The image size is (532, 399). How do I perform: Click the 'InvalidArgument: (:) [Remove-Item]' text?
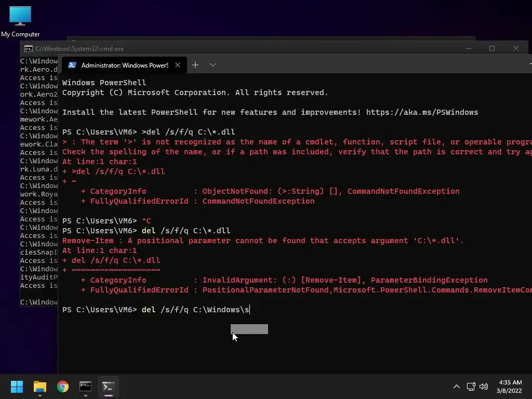click(283, 280)
